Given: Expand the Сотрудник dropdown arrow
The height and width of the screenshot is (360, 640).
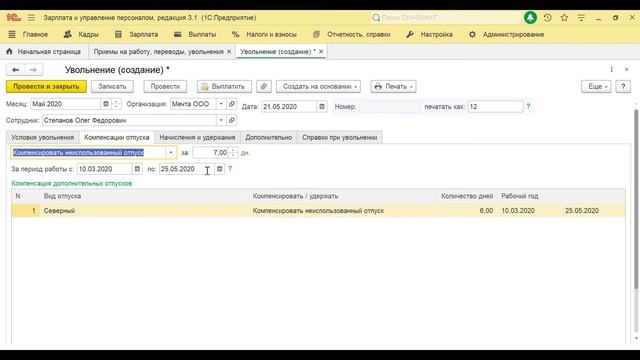Looking at the screenshot, I should (221, 120).
